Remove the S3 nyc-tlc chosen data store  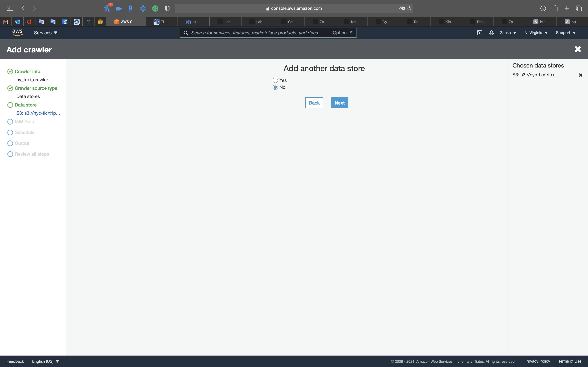(580, 75)
